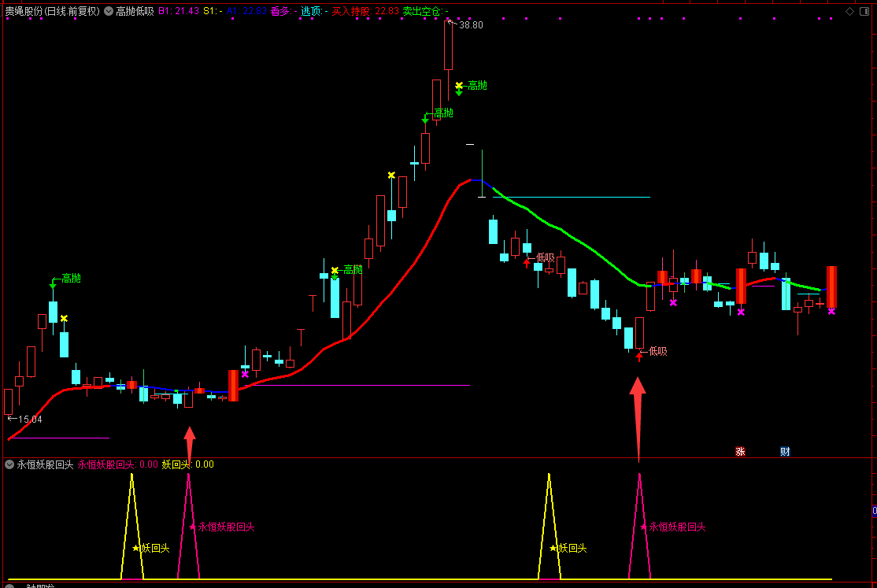Click the first 高抛 signal on the left
This screenshot has height=588, width=877.
[x=71, y=278]
